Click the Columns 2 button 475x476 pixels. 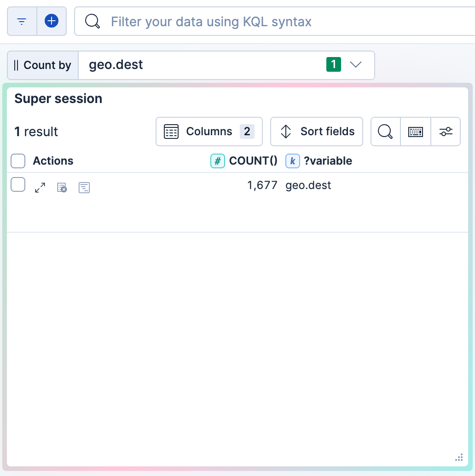209,132
